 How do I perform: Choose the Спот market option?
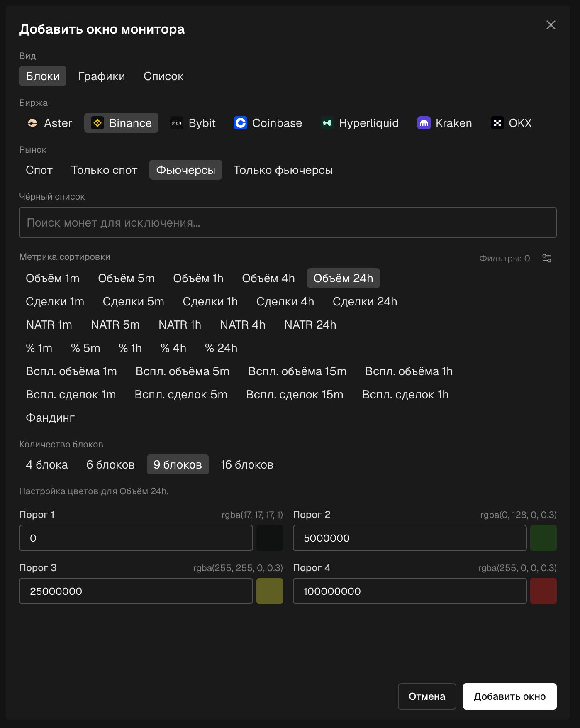point(39,170)
